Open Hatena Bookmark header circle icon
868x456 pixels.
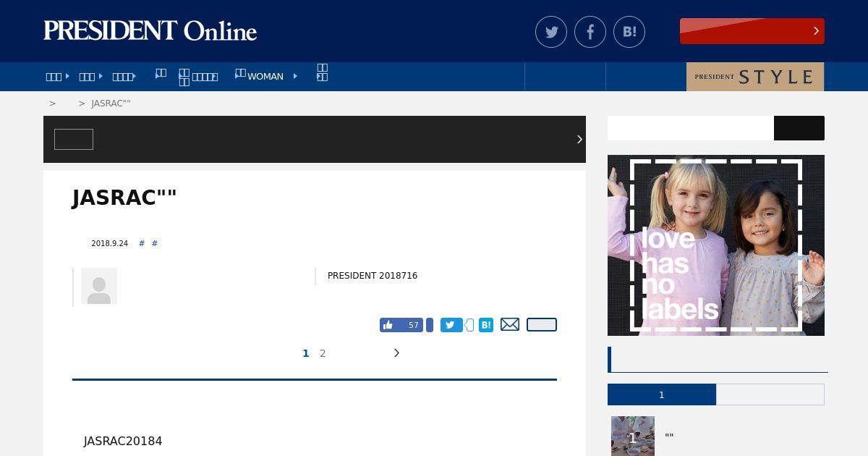[x=629, y=32]
